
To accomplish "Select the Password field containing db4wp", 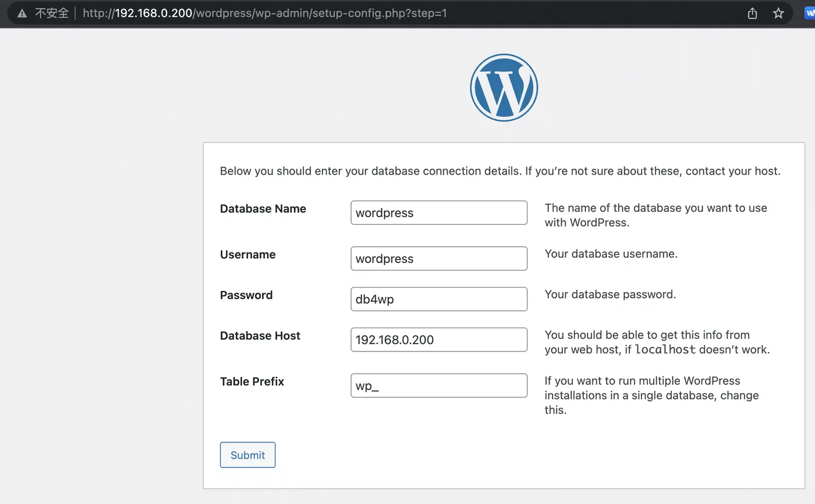I will (439, 299).
